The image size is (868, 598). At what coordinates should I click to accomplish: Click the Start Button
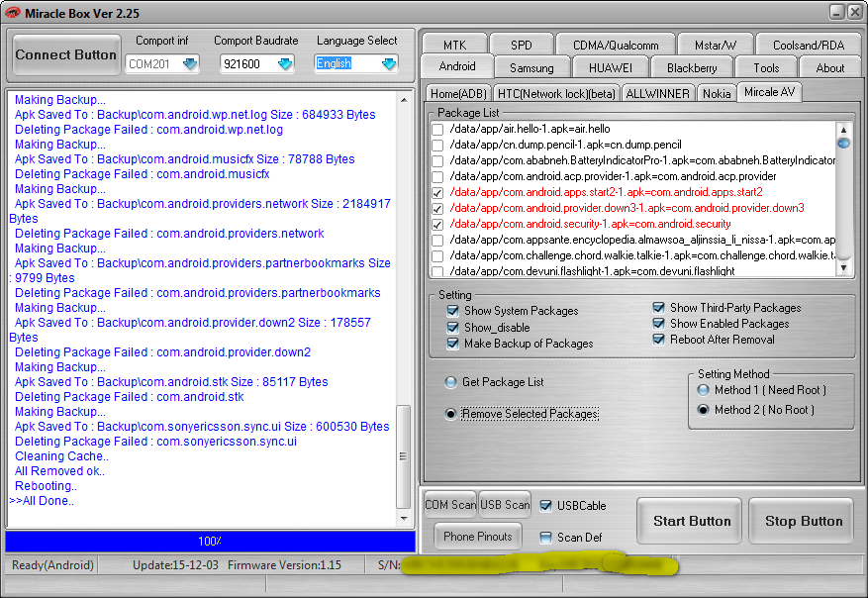point(690,521)
